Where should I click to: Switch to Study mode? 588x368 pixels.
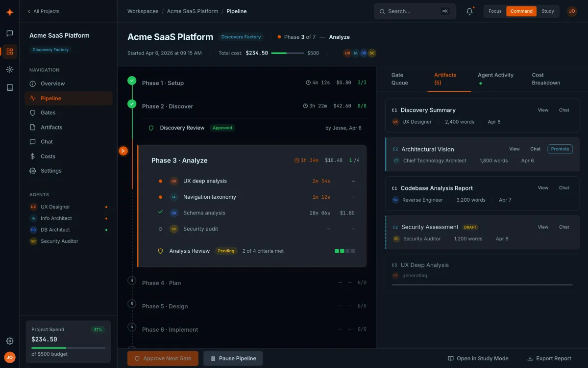[548, 11]
